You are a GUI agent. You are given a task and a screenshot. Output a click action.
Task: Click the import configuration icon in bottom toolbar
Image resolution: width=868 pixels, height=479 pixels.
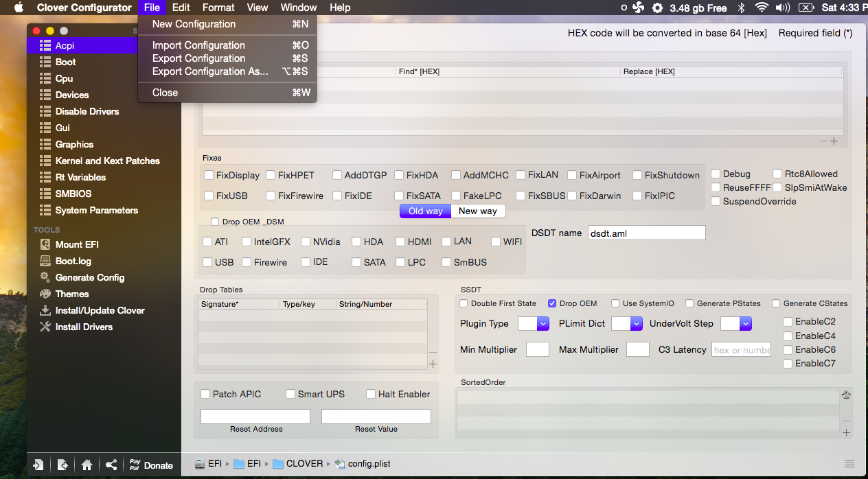click(x=38, y=465)
